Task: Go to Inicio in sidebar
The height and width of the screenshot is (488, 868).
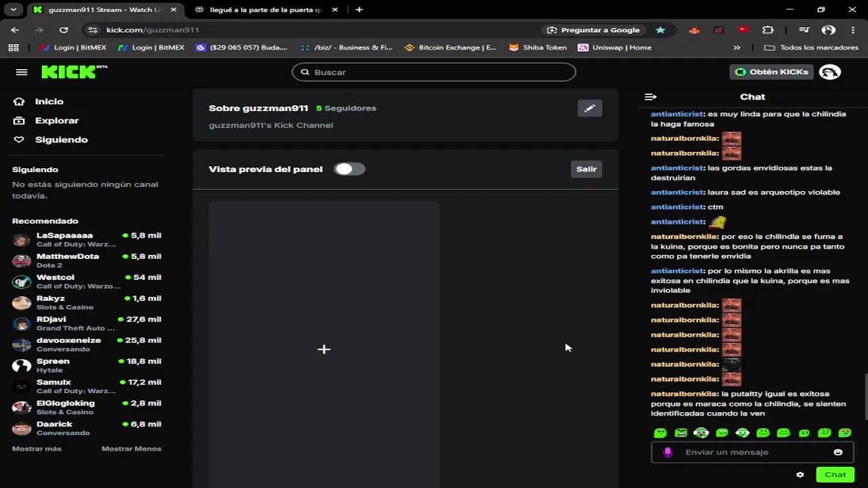Action: (x=39, y=102)
